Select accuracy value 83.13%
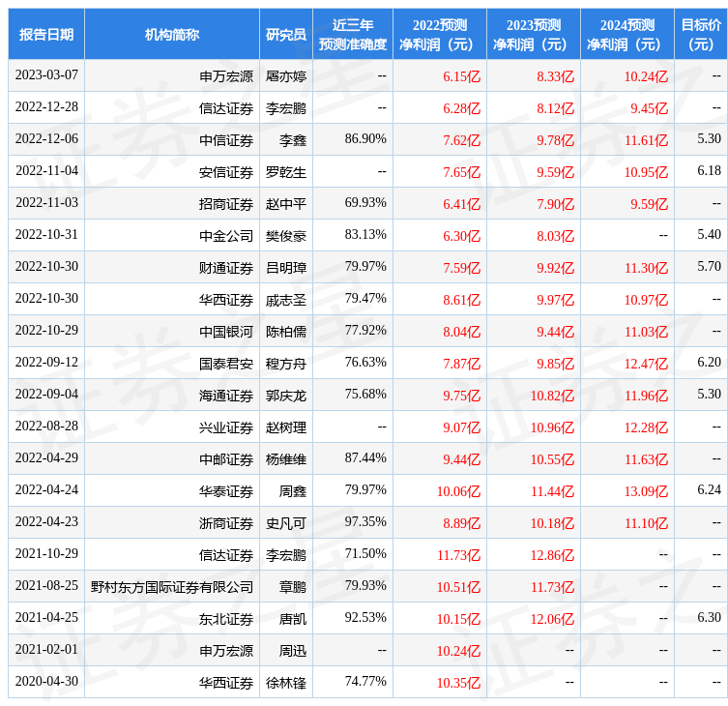Image resolution: width=728 pixels, height=706 pixels. (365, 235)
